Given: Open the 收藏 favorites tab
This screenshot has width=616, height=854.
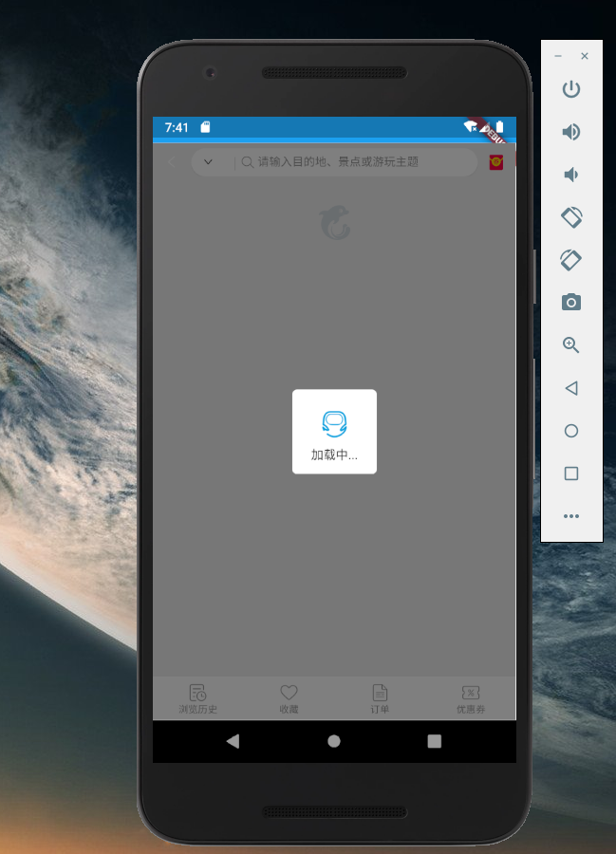Looking at the screenshot, I should (289, 698).
